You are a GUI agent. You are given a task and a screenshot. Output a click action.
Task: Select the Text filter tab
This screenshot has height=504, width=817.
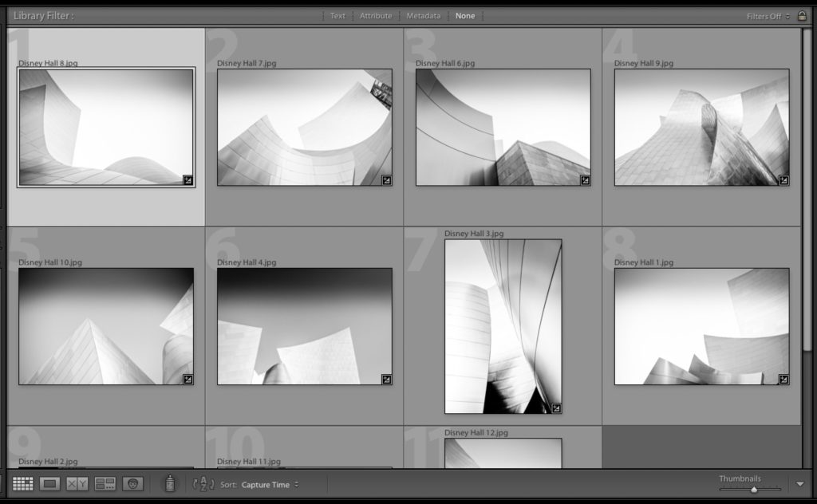pos(337,16)
